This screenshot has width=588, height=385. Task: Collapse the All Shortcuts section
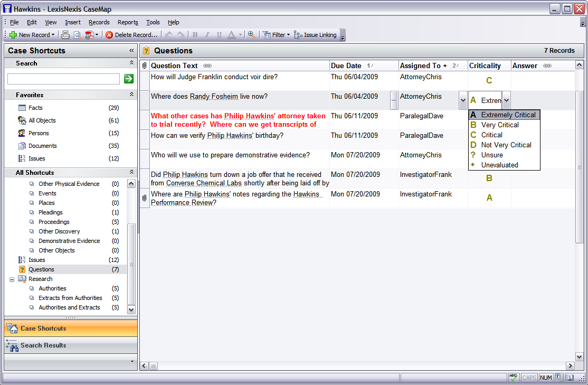(x=131, y=172)
